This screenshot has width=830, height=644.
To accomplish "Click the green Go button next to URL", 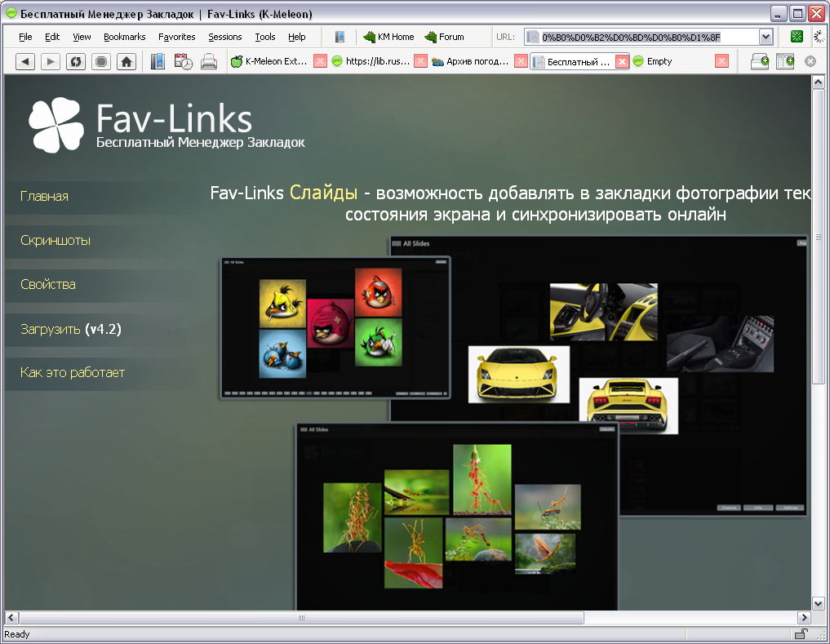I will tap(797, 37).
